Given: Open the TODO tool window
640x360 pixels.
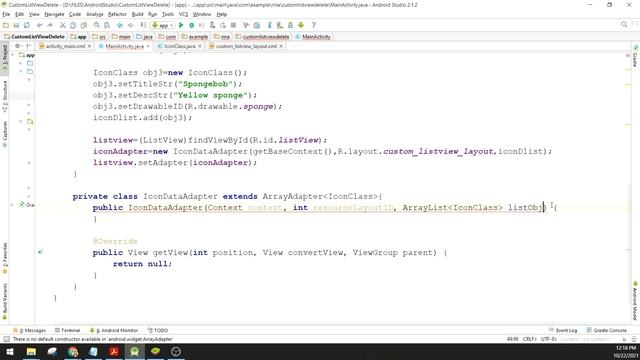Looking at the screenshot, I should (158, 330).
